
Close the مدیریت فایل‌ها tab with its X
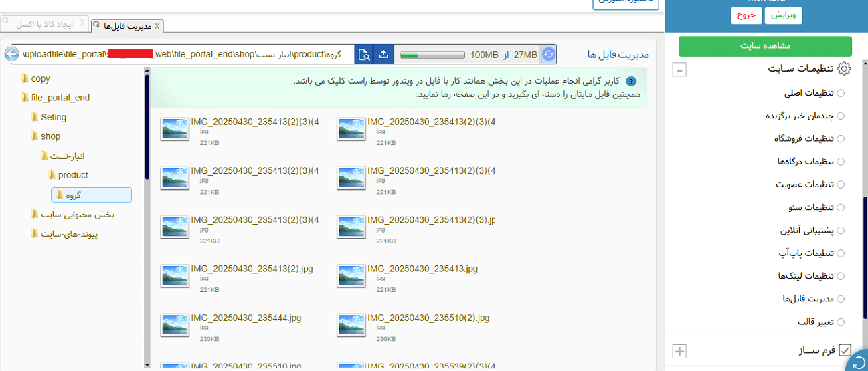(157, 26)
